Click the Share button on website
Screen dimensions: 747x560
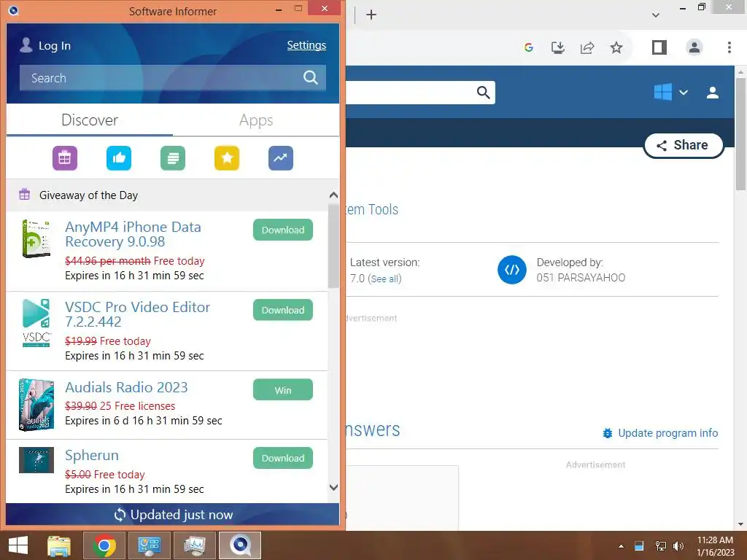point(684,145)
